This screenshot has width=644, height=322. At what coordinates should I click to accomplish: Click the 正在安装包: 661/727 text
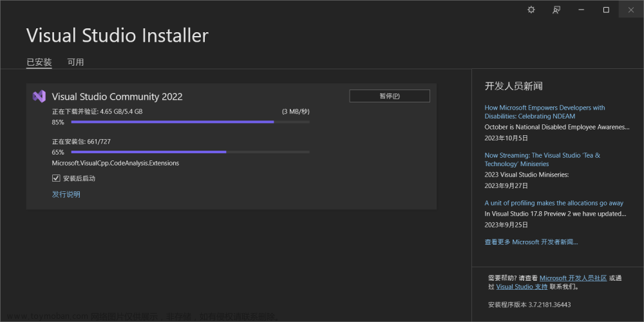pyautogui.click(x=81, y=141)
